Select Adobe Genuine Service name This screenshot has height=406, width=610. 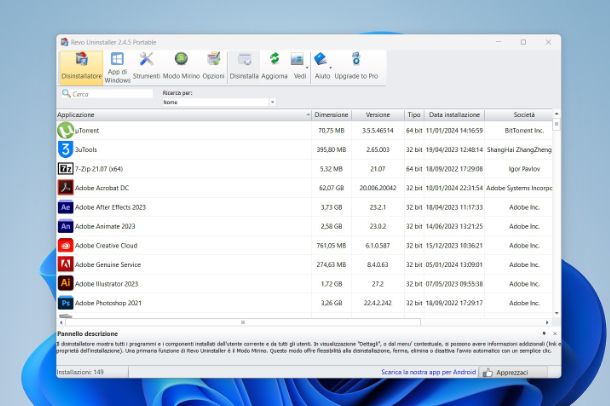click(108, 264)
